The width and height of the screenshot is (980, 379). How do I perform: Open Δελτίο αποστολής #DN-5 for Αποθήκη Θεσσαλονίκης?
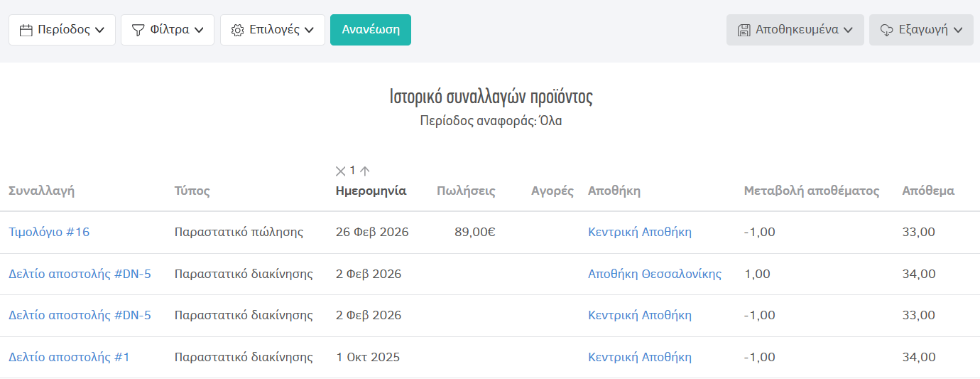[80, 274]
